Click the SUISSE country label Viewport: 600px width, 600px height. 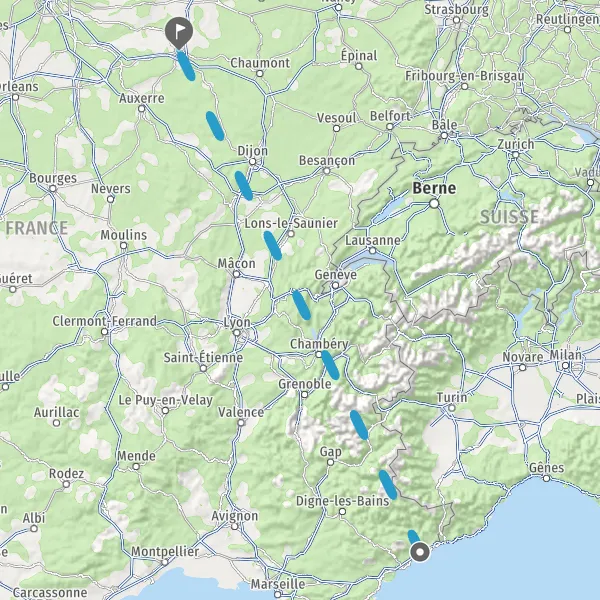[509, 217]
